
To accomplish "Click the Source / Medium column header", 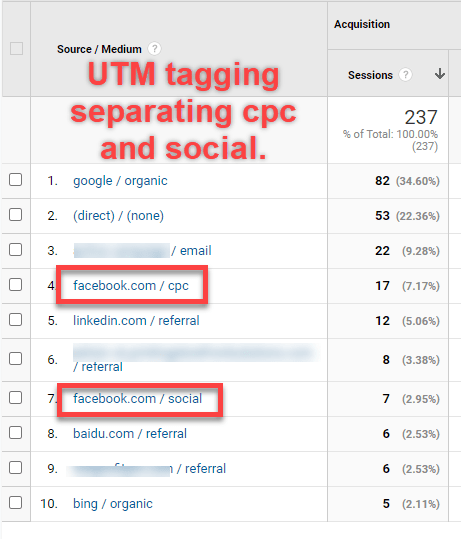I will 99,49.
